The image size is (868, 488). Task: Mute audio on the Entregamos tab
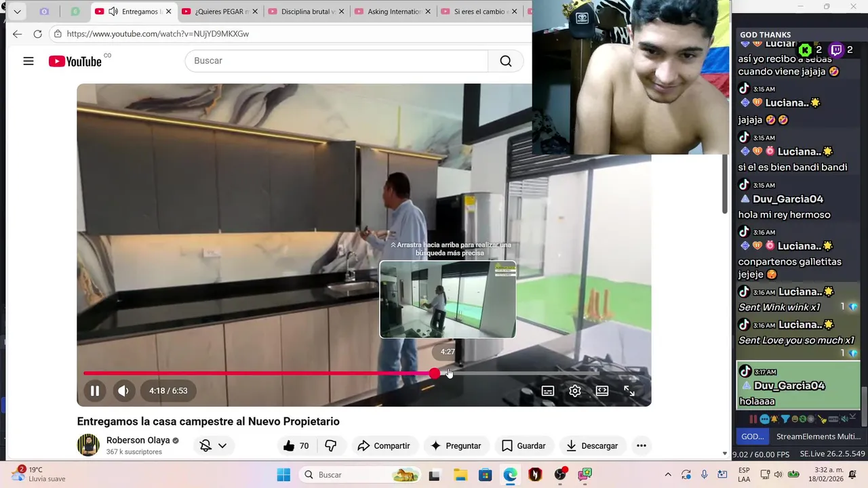pyautogui.click(x=113, y=12)
